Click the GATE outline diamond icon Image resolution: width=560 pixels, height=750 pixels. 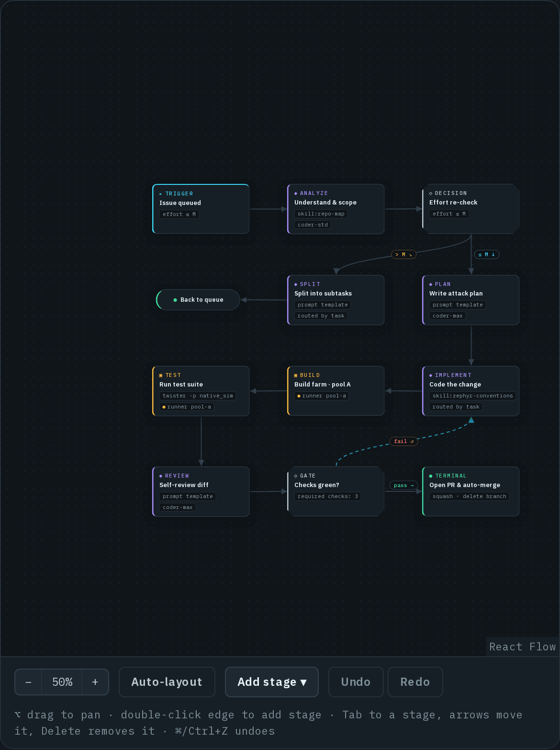click(296, 476)
